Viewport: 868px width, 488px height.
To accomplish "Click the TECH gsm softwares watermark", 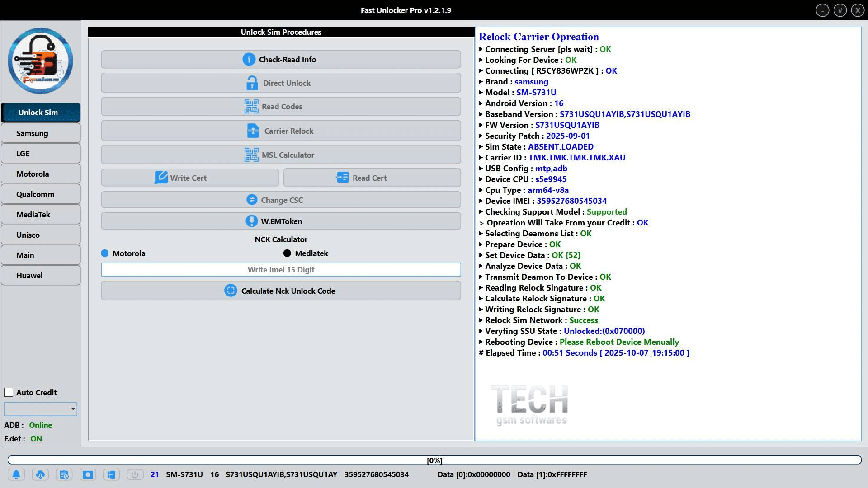I will (529, 405).
